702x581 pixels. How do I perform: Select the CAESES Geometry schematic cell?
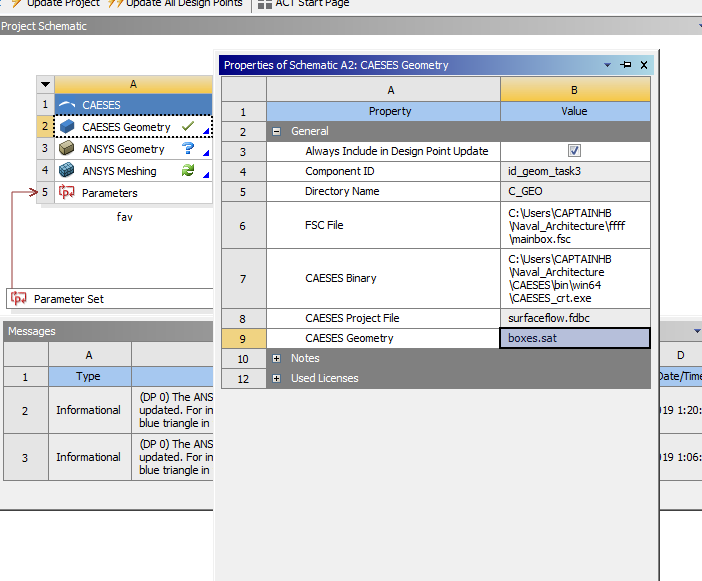(x=133, y=127)
